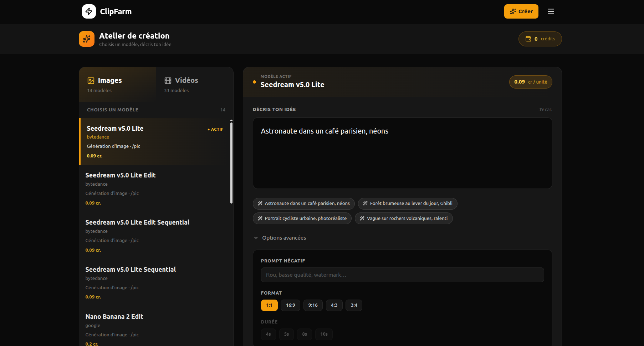Select the Seedream v5.0 Lite model
Screen dimensions: 644x346
(x=155, y=142)
